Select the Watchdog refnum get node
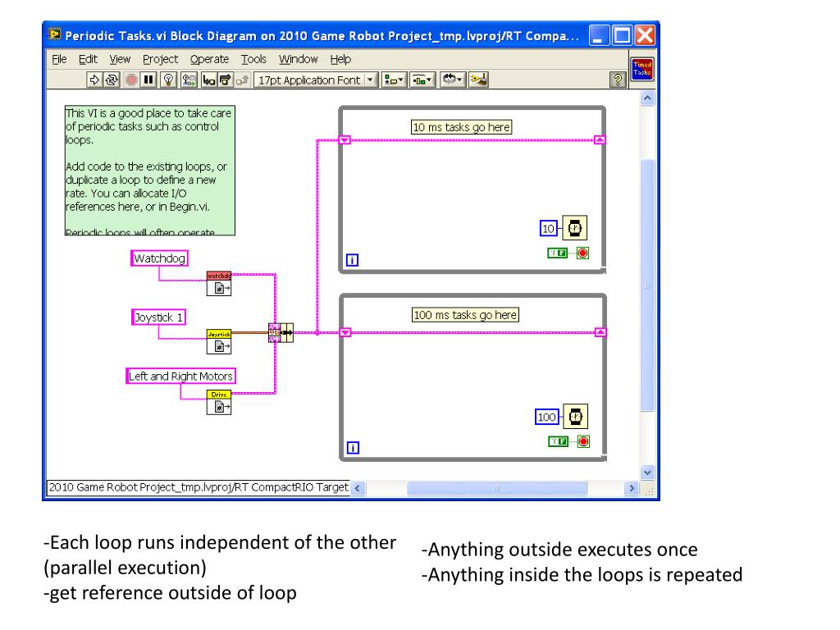The width and height of the screenshot is (840, 630). tap(219, 283)
